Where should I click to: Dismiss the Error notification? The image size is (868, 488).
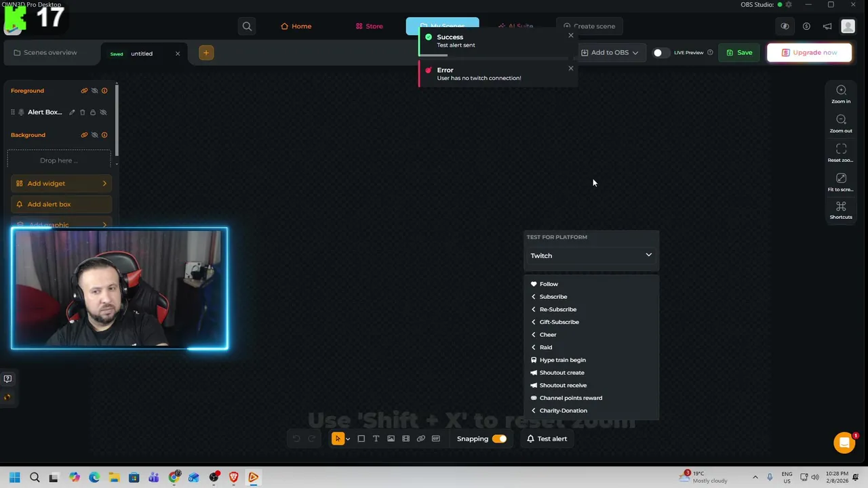tap(570, 68)
